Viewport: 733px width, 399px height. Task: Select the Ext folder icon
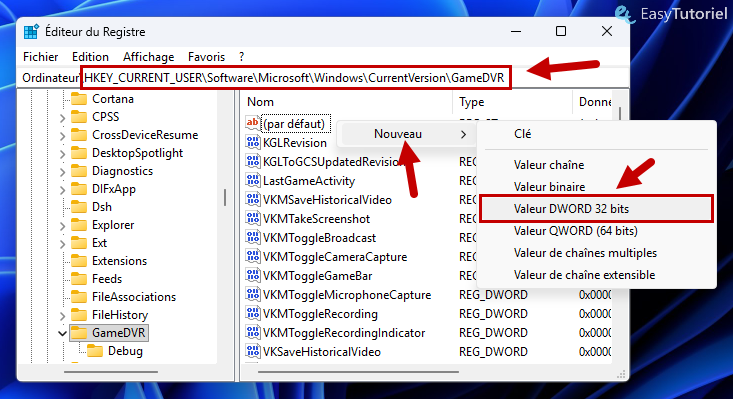point(79,243)
